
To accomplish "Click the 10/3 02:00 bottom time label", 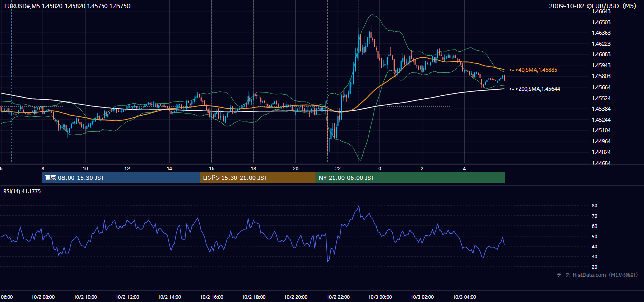I will click(422, 297).
